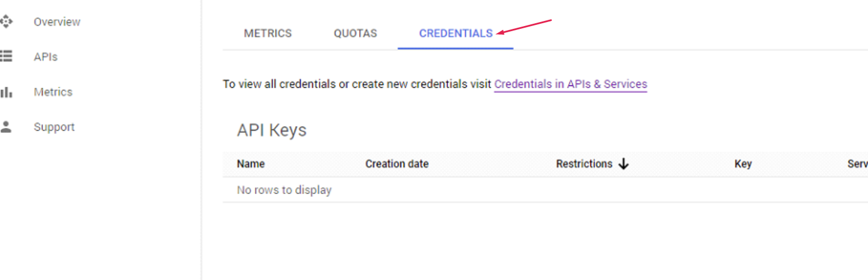Click the Overview icon in sidebar
This screenshot has height=280, width=868.
coord(6,22)
